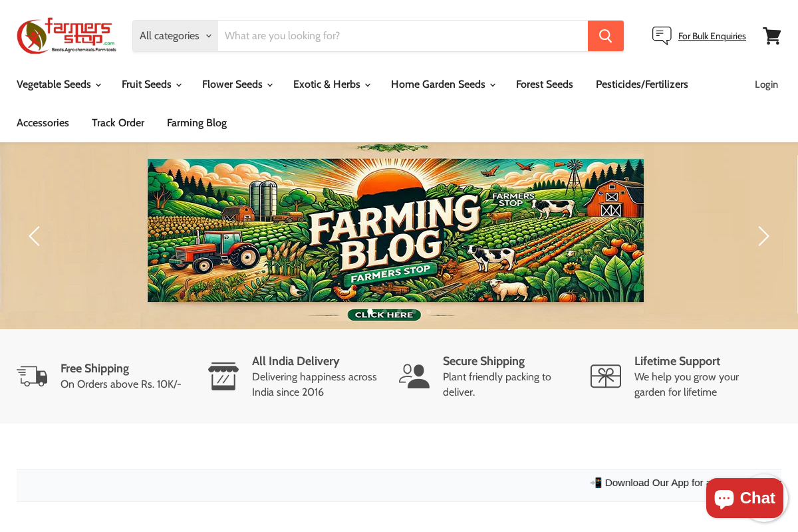
Task: Advance the carousel with the next arrow
Action: point(763,236)
